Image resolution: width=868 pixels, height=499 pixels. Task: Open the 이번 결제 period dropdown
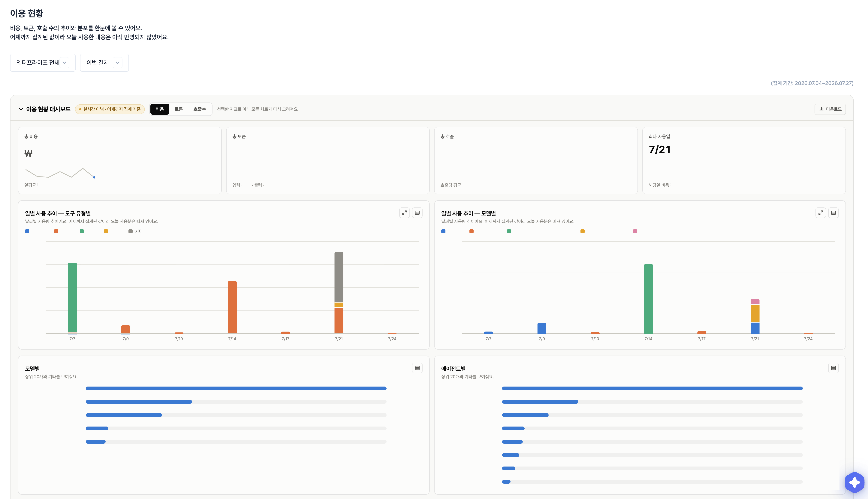click(104, 63)
